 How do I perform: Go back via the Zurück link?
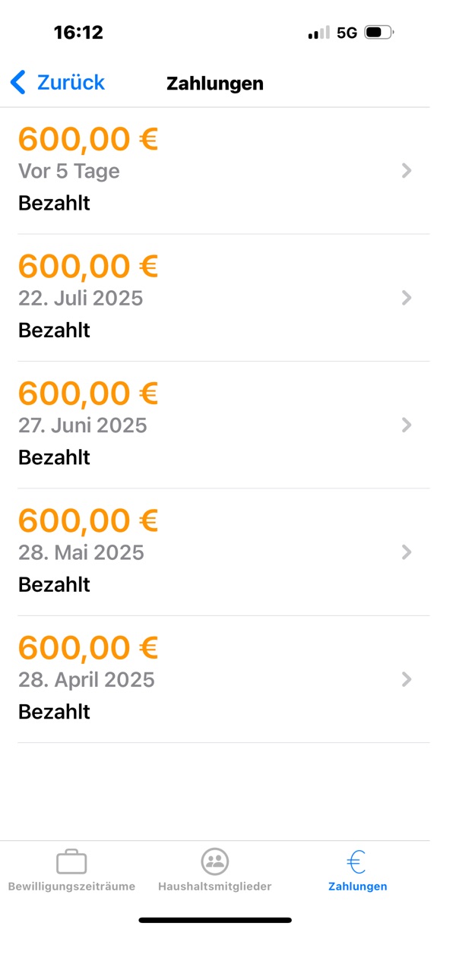(x=71, y=82)
